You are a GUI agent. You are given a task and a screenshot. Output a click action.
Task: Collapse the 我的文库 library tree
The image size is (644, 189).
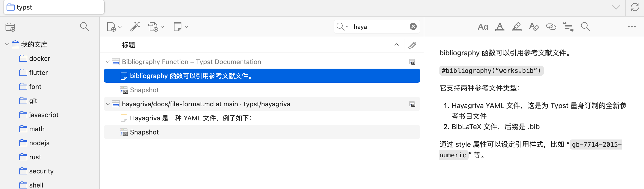tap(7, 44)
